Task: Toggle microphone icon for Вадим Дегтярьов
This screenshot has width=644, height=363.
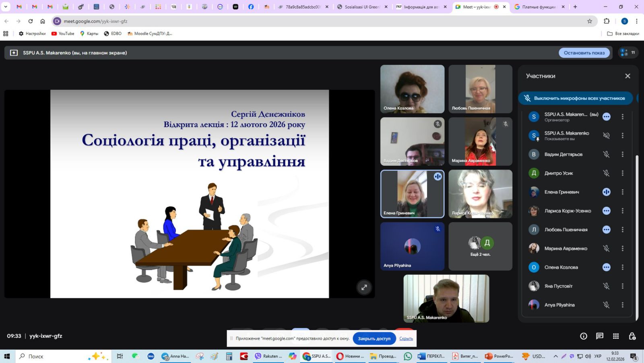Action: pyautogui.click(x=606, y=154)
